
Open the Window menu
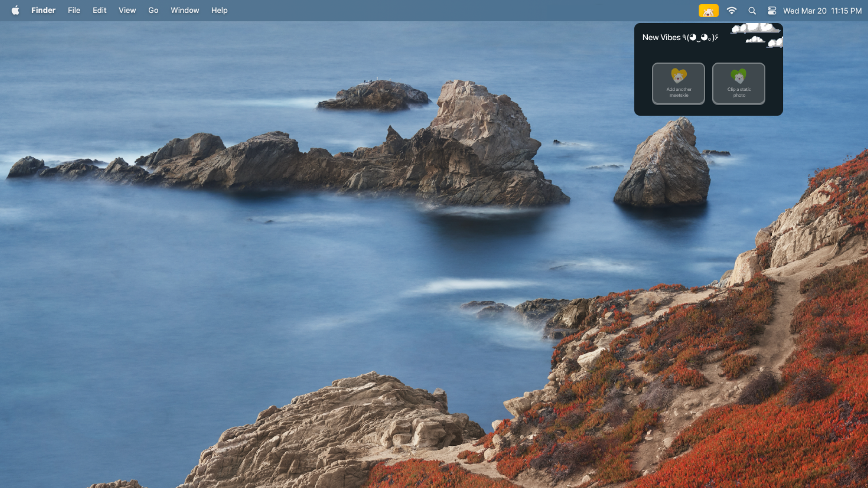pyautogui.click(x=185, y=10)
